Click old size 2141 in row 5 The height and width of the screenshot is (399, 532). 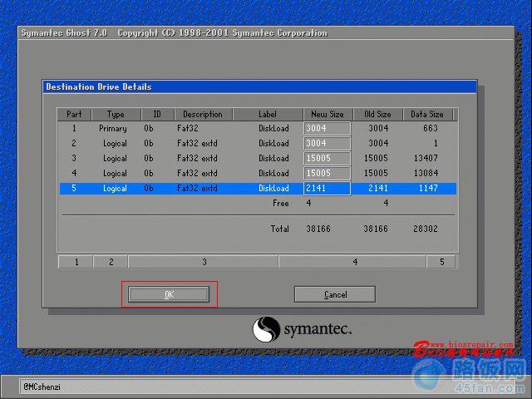378,188
